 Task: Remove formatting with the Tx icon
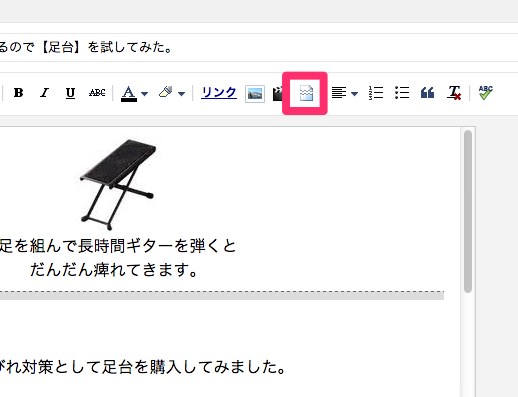click(x=454, y=93)
